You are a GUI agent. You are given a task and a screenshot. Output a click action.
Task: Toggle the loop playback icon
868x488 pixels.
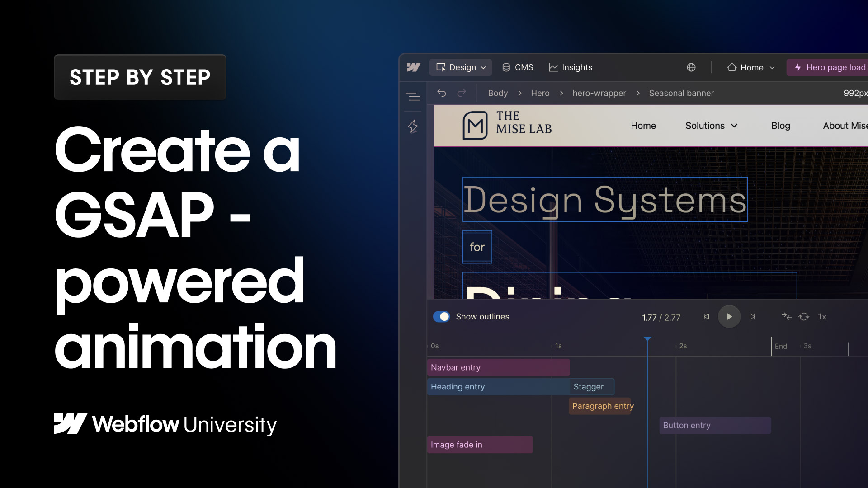point(804,317)
